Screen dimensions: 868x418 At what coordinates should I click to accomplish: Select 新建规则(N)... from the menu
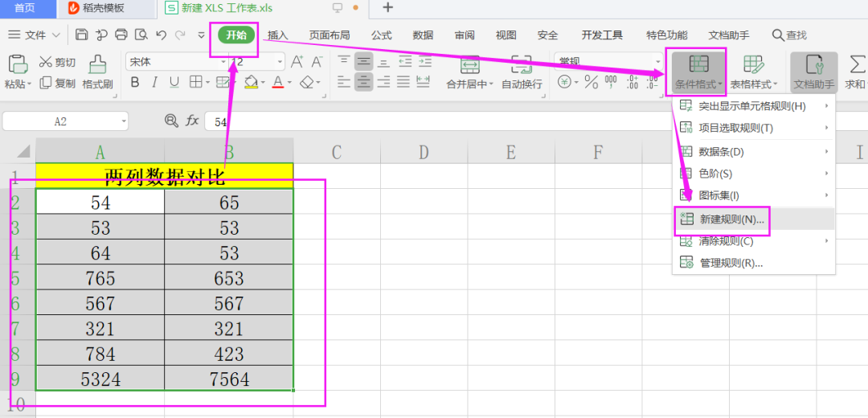731,219
